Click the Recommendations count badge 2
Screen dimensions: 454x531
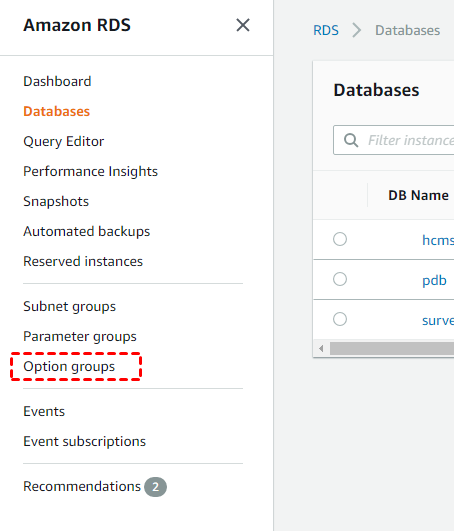[x=155, y=487]
